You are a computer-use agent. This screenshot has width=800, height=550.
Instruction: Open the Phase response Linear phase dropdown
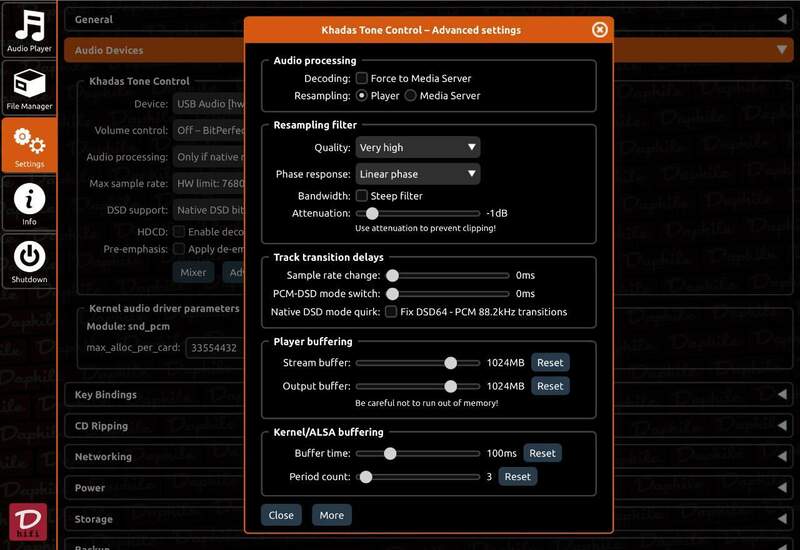[417, 174]
